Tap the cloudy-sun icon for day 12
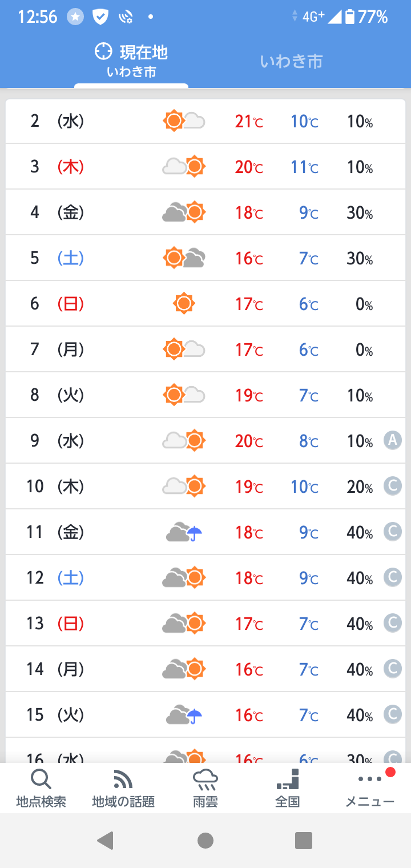 click(x=184, y=578)
